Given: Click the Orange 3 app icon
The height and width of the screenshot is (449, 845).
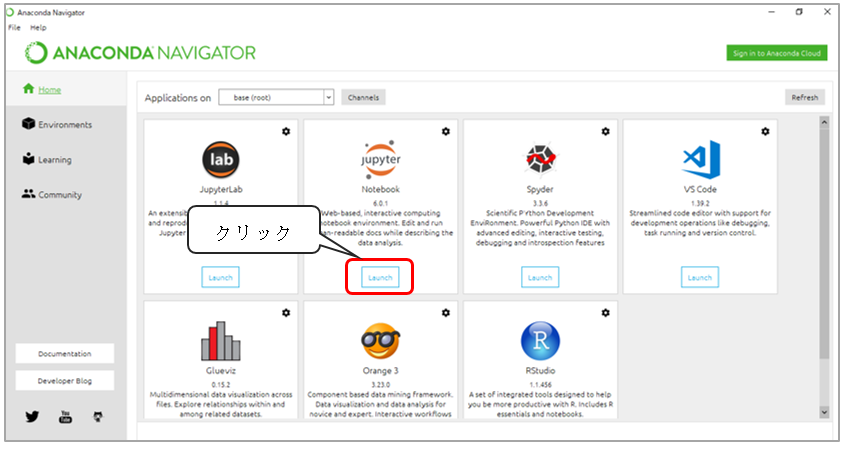Looking at the screenshot, I should pos(380,342).
